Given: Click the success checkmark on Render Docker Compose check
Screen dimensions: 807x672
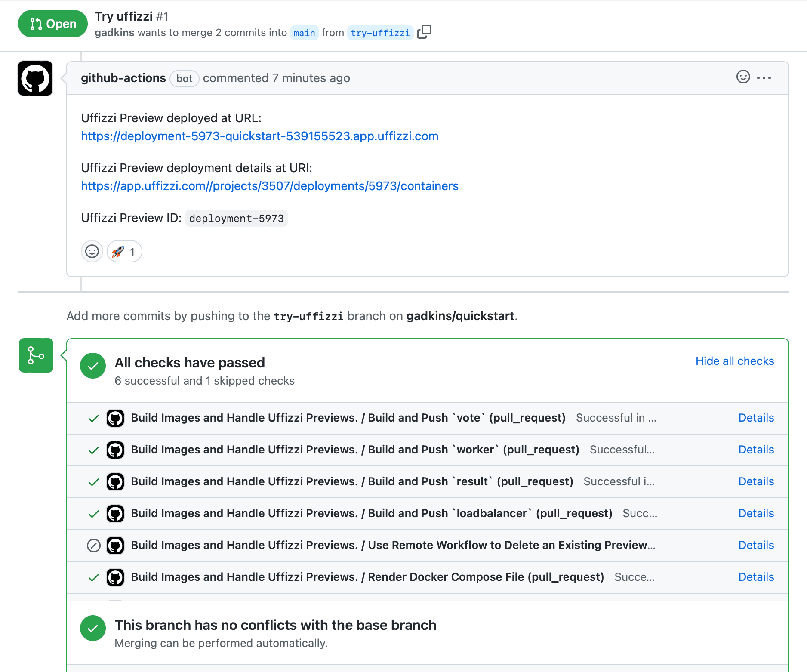Looking at the screenshot, I should pyautogui.click(x=93, y=577).
